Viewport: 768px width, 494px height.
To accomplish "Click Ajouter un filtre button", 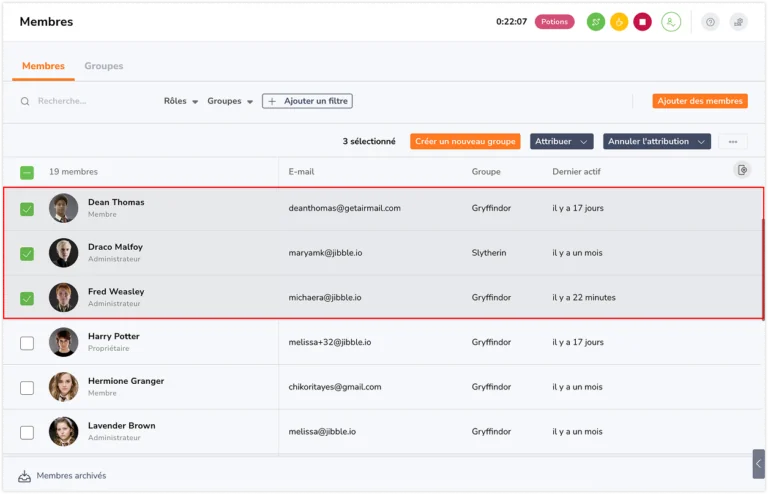I will click(x=307, y=101).
